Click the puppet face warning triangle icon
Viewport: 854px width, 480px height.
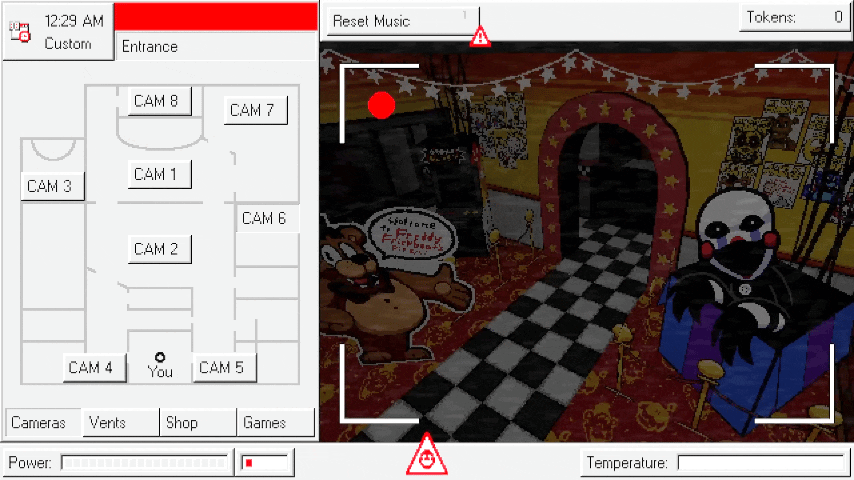point(426,454)
